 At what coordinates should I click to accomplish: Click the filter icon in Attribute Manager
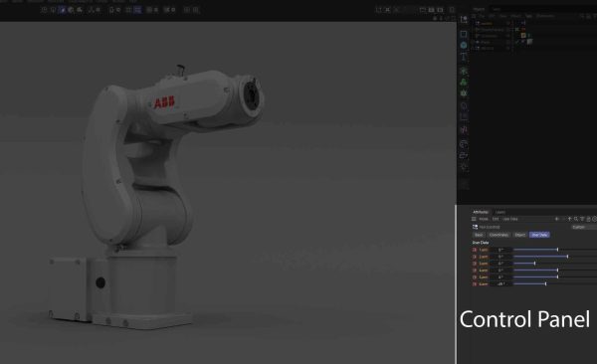pyautogui.click(x=582, y=219)
